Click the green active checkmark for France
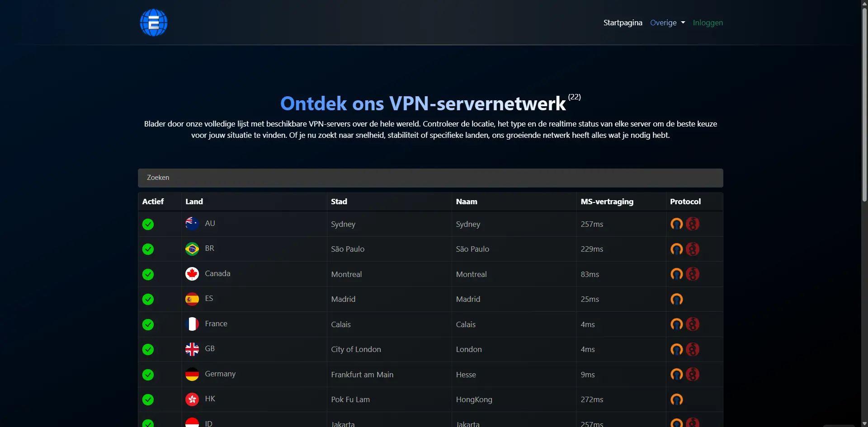This screenshot has width=868, height=427. pyautogui.click(x=148, y=324)
